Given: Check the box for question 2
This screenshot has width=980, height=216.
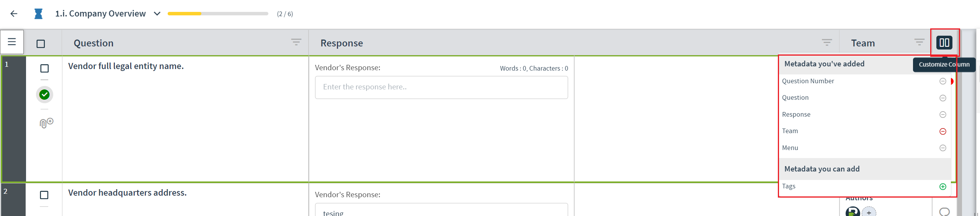Looking at the screenshot, I should pyautogui.click(x=44, y=195).
